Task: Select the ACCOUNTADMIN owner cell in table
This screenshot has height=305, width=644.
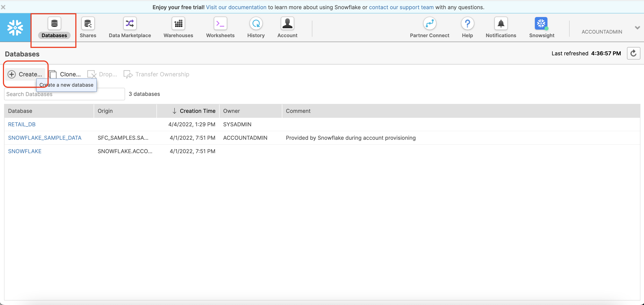Action: [245, 138]
